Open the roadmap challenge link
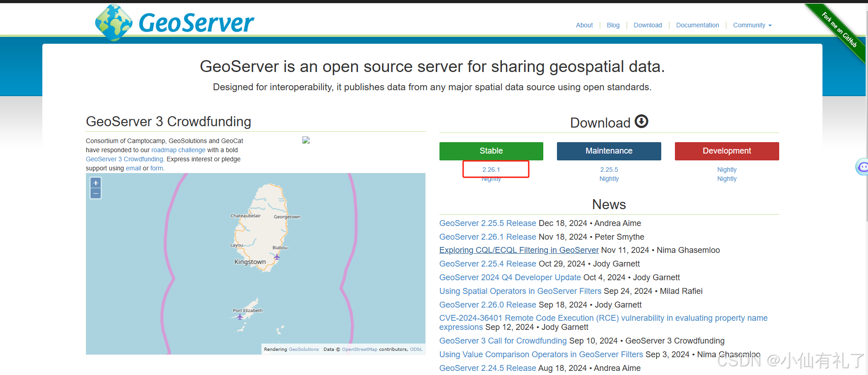The height and width of the screenshot is (375, 868). coord(178,150)
